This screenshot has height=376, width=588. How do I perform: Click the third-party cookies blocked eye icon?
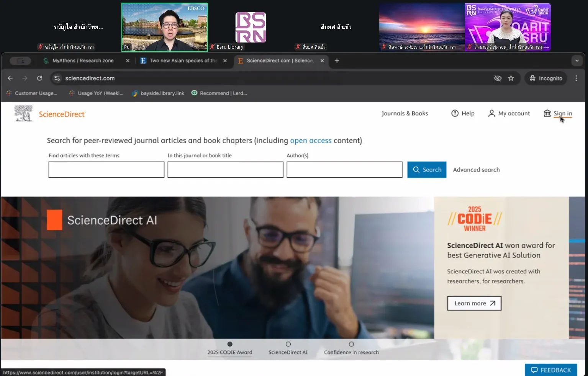click(498, 78)
